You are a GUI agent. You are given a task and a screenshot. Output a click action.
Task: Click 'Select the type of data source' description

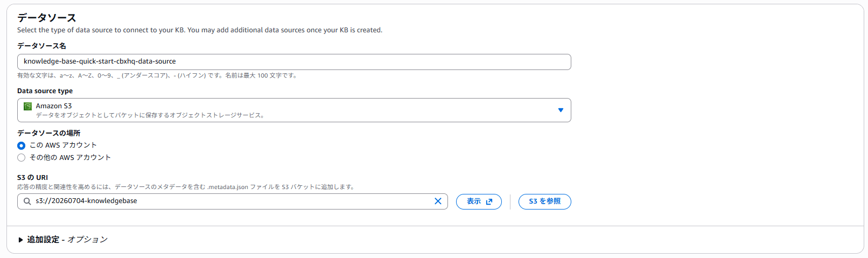tap(200, 30)
